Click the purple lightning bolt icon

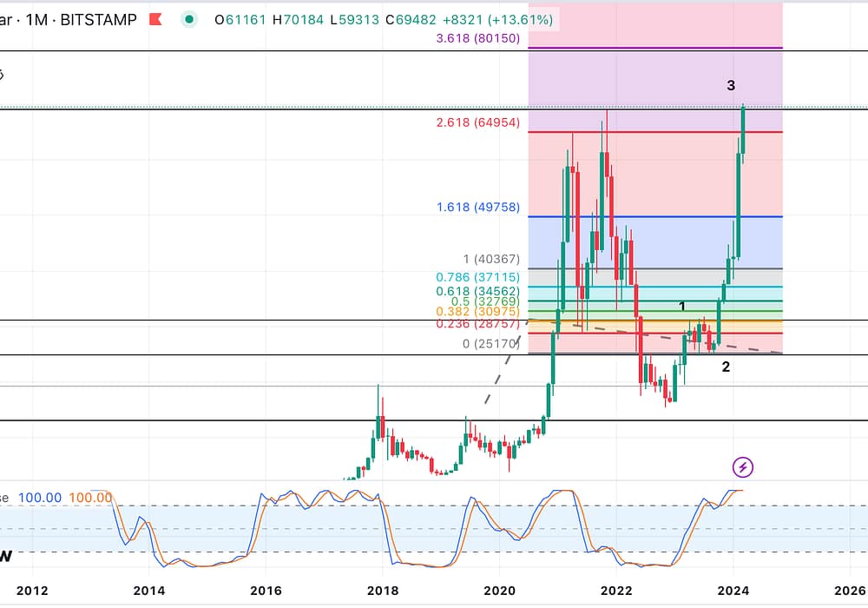pyautogui.click(x=743, y=467)
